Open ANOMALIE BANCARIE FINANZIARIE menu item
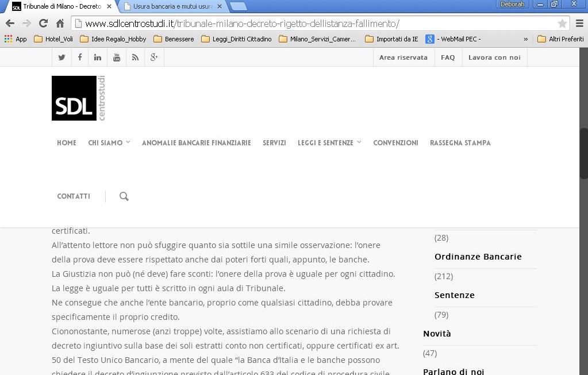Image resolution: width=588 pixels, height=375 pixels. point(197,143)
